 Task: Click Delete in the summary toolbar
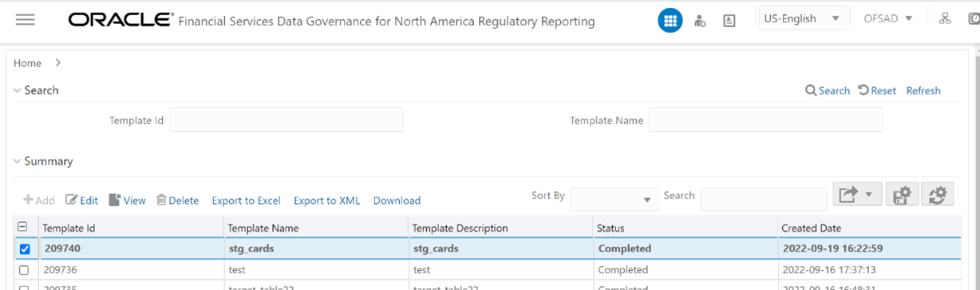(x=177, y=201)
